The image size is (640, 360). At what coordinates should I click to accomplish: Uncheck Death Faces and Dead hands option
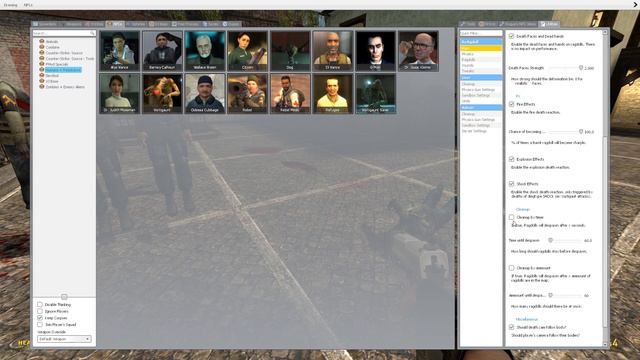[511, 36]
